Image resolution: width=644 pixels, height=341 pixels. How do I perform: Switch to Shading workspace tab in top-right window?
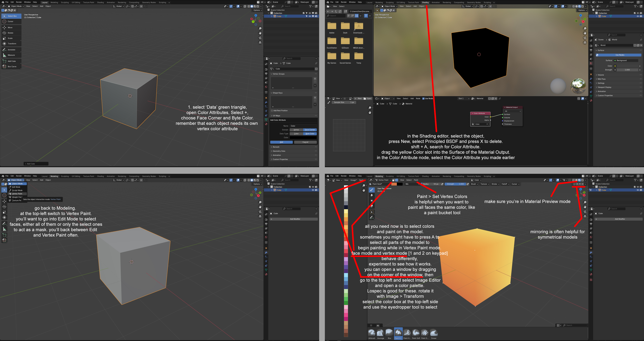425,2
